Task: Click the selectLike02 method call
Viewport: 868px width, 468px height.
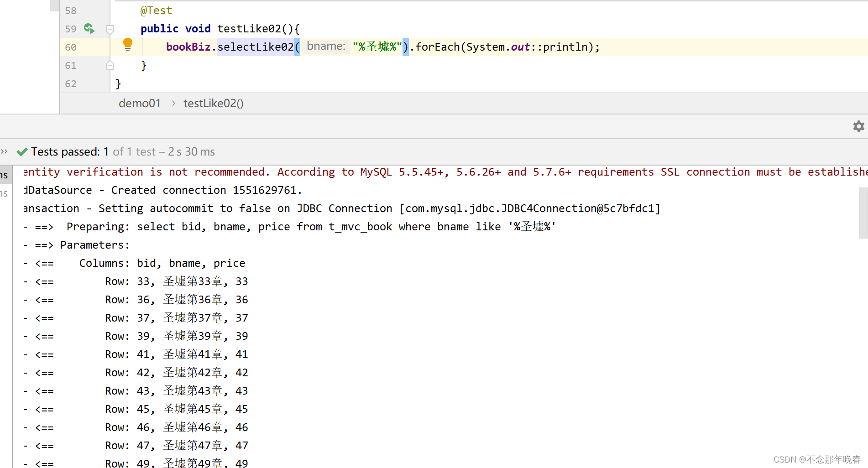Action: point(256,47)
